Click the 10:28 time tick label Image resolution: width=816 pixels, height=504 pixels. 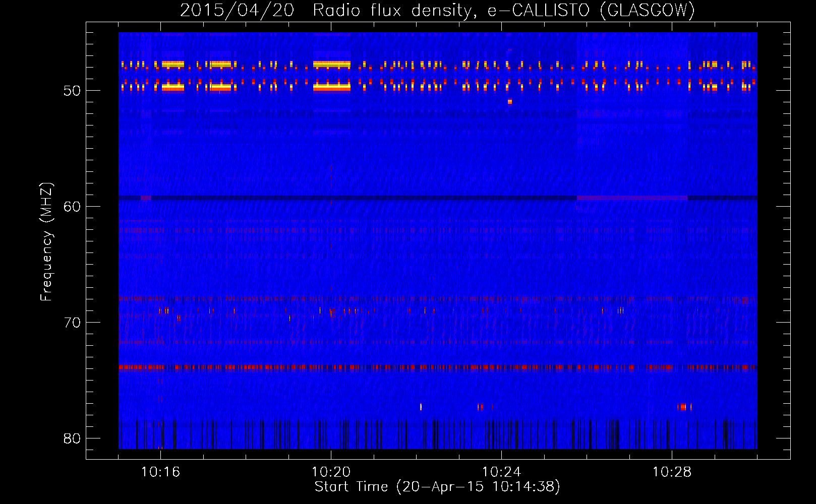672,472
